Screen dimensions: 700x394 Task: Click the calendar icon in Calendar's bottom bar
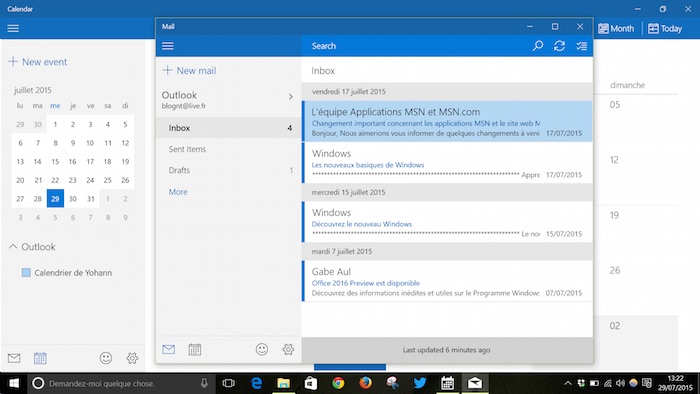(40, 358)
